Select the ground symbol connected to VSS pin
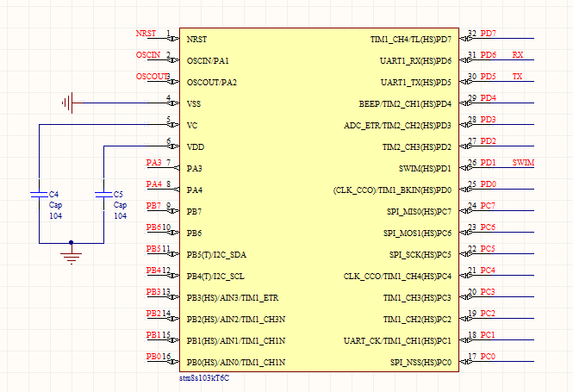This screenshot has width=573, height=392. coord(67,104)
